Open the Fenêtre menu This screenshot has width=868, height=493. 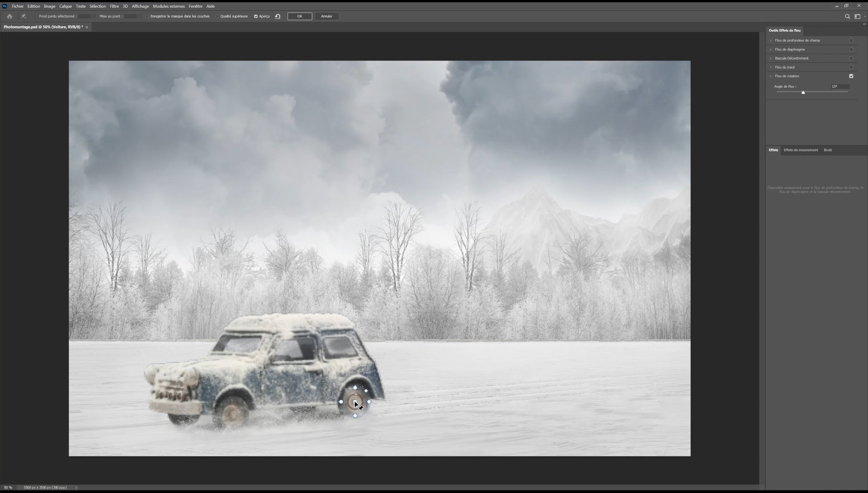[x=196, y=6]
